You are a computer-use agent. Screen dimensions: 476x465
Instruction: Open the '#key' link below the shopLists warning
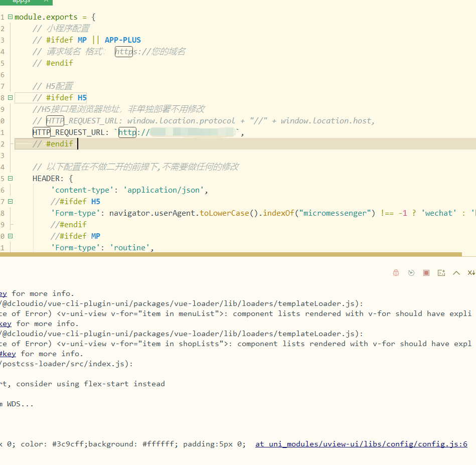click(x=8, y=354)
